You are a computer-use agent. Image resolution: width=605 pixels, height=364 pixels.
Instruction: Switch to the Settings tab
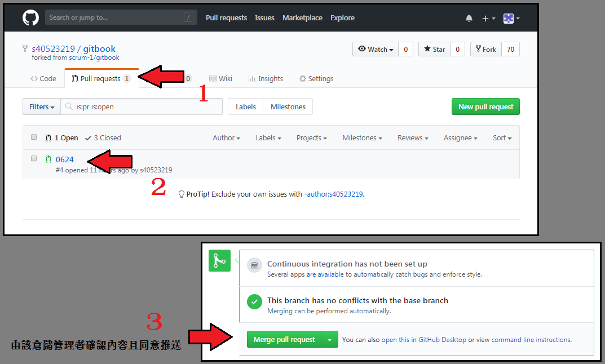316,79
